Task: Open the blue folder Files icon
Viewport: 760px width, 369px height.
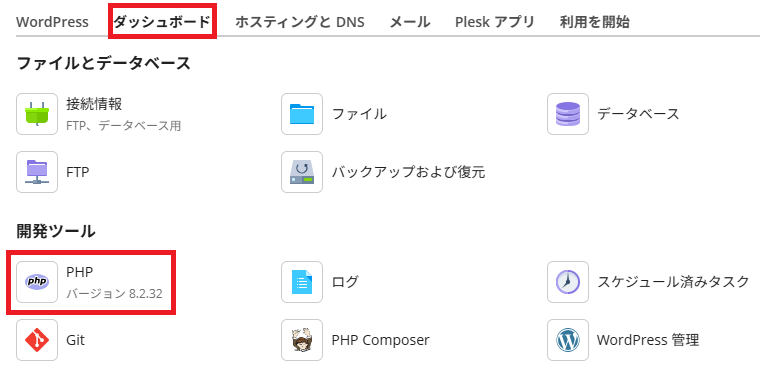Action: tap(302, 114)
